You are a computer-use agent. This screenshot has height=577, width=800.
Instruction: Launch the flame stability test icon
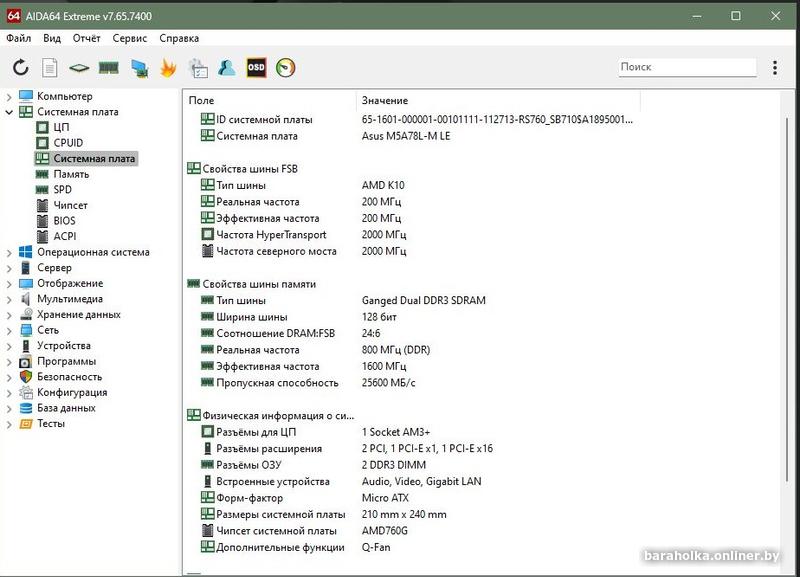[168, 68]
